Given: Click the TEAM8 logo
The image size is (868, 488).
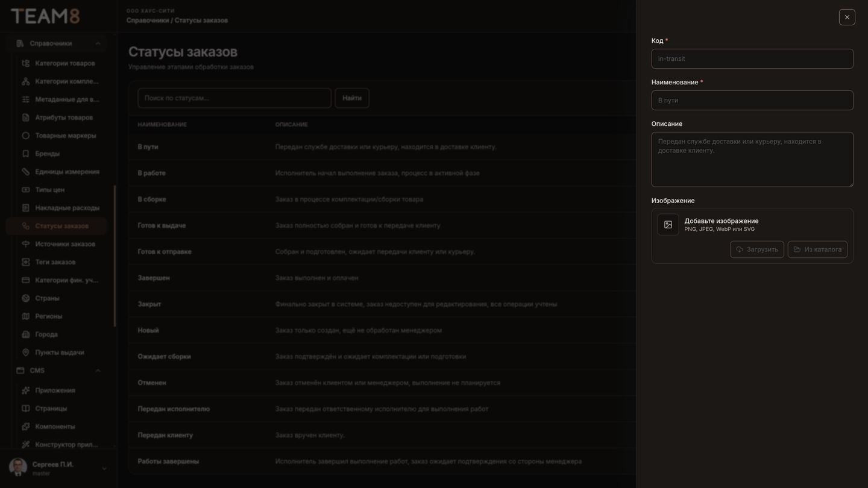Looking at the screenshot, I should [x=45, y=16].
